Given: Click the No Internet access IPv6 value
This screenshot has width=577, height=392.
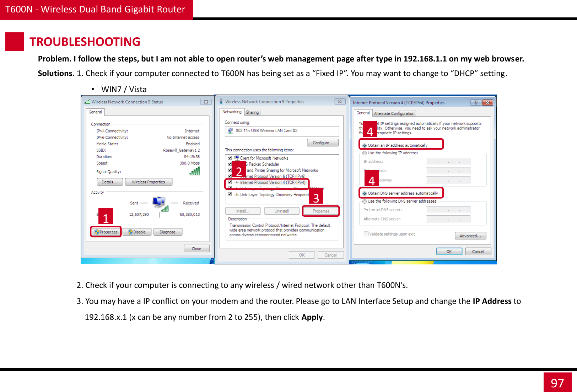Looking at the screenshot, I should [183, 138].
